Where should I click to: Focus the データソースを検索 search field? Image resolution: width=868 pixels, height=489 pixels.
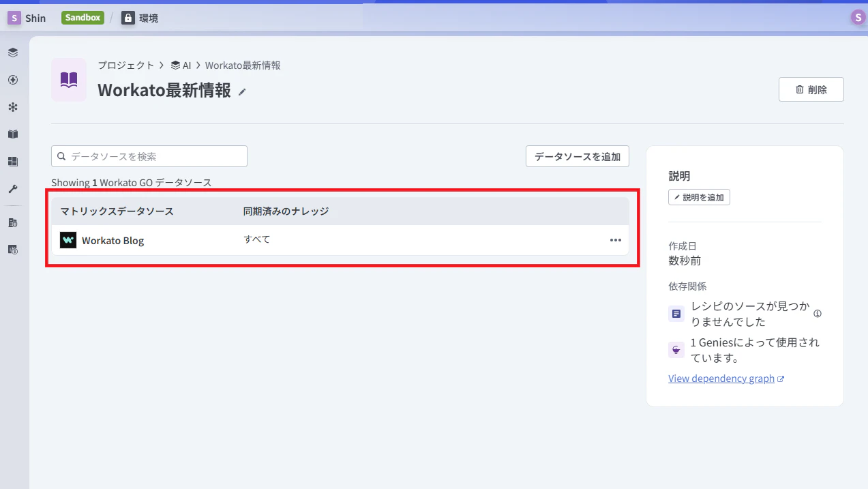(149, 156)
